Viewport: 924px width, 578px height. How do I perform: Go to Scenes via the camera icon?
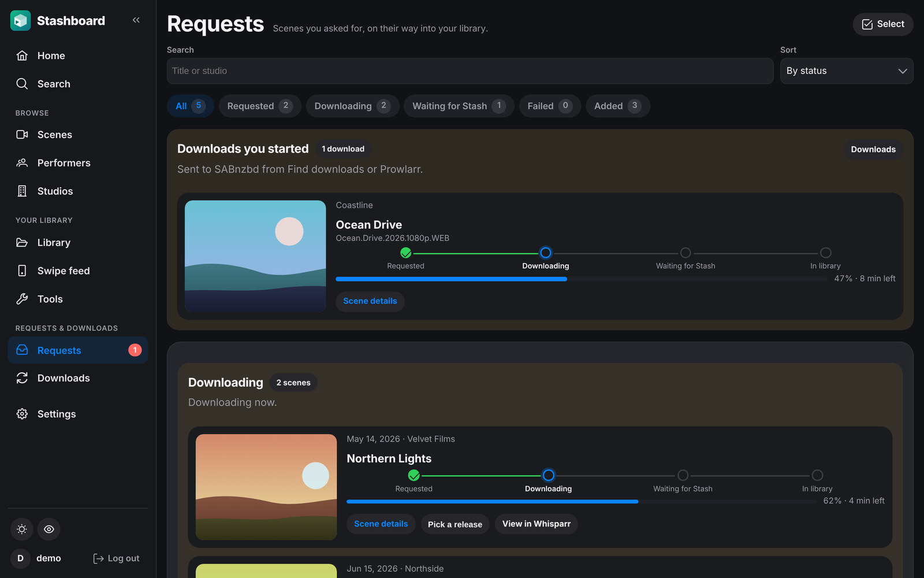click(x=22, y=135)
